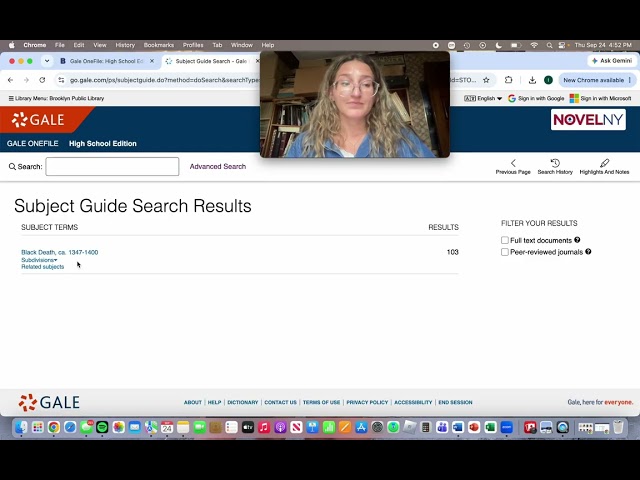Viewport: 640px width, 480px height.
Task: Click help icon beside Peer-reviewed journals
Action: click(x=588, y=251)
